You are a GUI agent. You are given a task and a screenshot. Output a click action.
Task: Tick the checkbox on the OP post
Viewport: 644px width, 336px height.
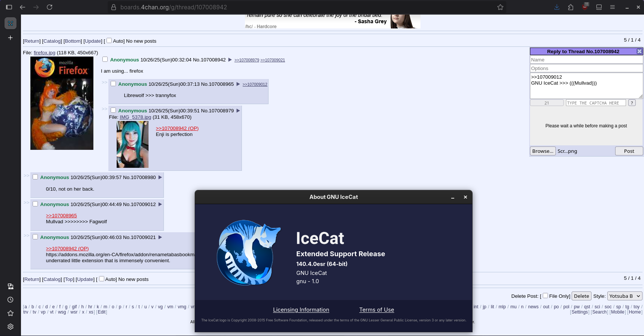(105, 59)
